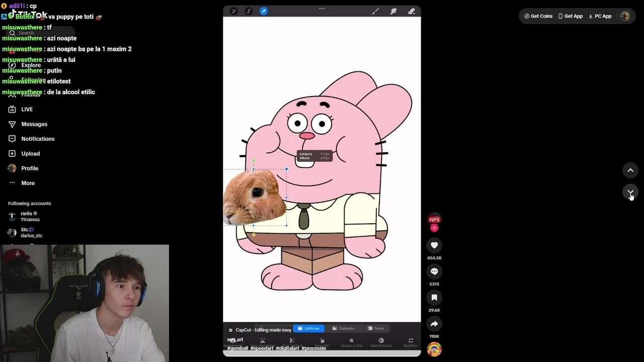Select the Distorção transform mode
This screenshot has width=644, height=362.
point(344,328)
